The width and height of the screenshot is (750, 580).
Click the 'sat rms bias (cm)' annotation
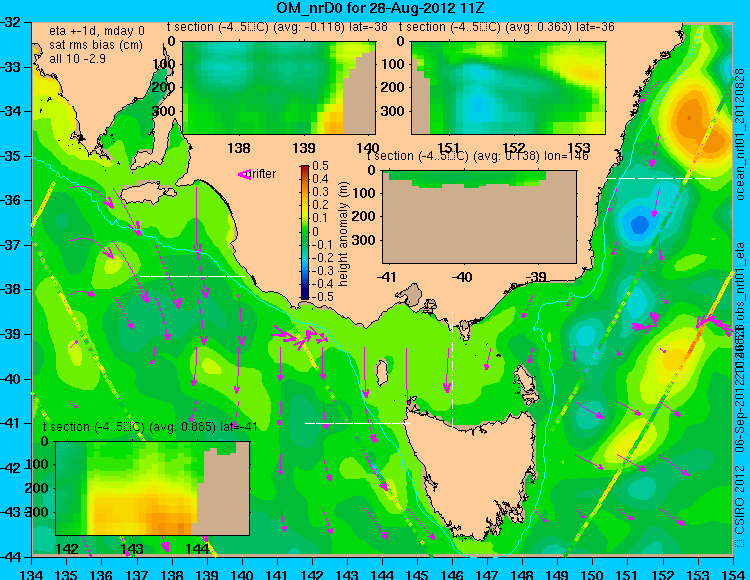[96, 45]
